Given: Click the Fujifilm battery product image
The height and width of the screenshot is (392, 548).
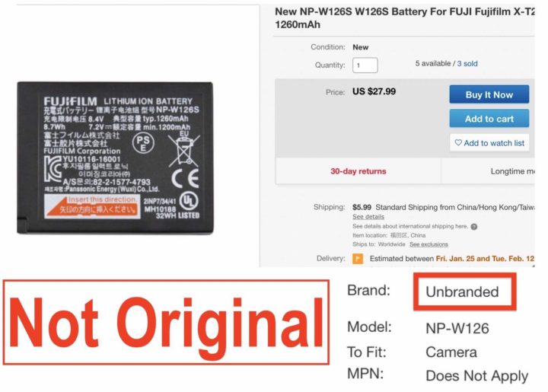Looking at the screenshot, I should tap(115, 158).
